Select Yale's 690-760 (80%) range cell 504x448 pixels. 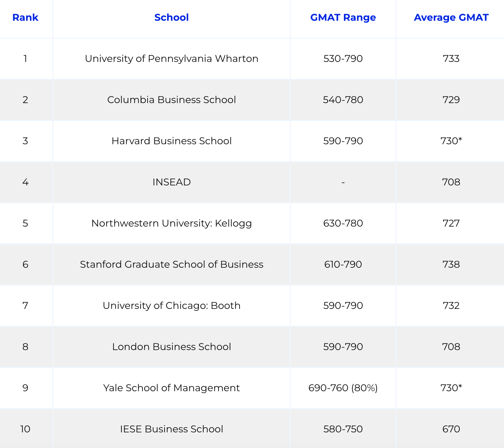[343, 388]
